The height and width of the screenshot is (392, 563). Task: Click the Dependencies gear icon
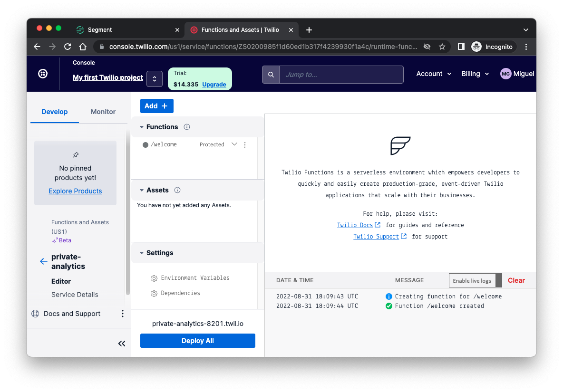point(154,293)
